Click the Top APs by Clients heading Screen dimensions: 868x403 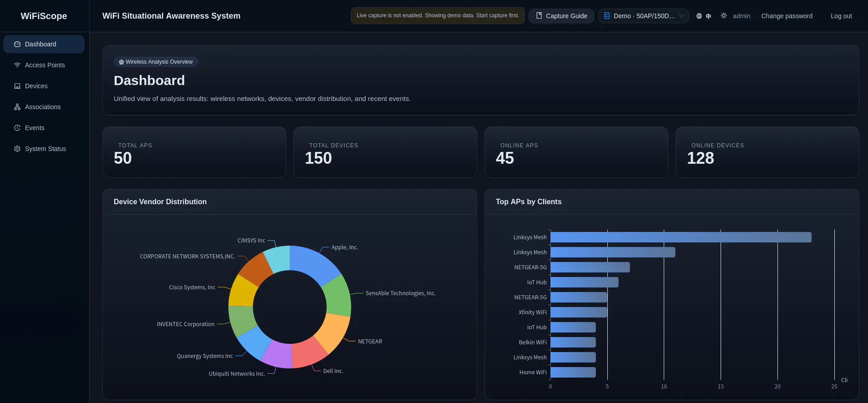(x=529, y=201)
